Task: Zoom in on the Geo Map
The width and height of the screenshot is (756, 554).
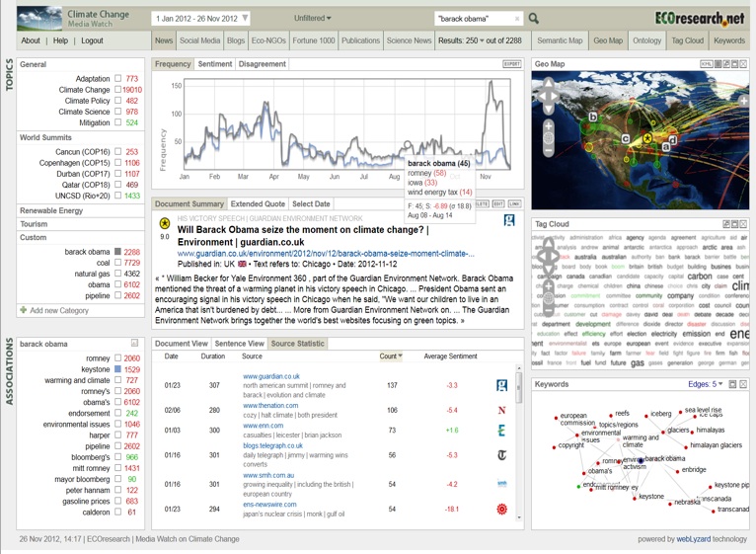Action: pos(549,126)
